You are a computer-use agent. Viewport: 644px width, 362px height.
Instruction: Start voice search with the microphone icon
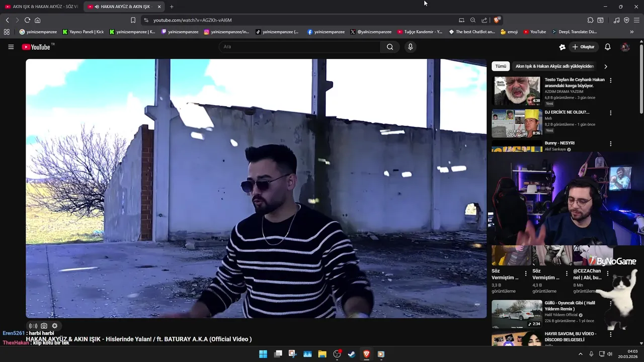pos(411,47)
